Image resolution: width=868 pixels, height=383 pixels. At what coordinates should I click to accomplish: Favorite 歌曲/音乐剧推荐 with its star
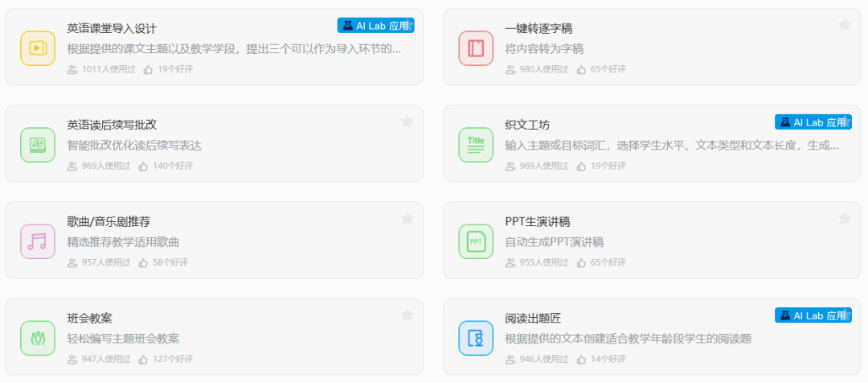[x=407, y=218]
